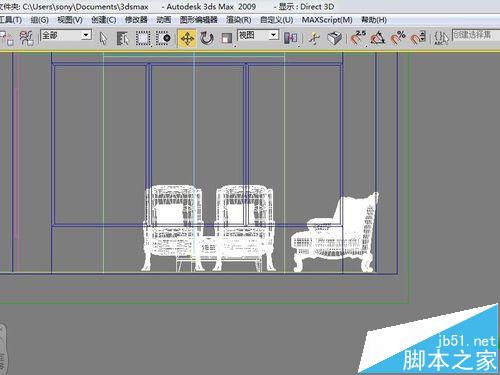
Task: Select the Bind to Space Warp tool
Action: (27, 38)
